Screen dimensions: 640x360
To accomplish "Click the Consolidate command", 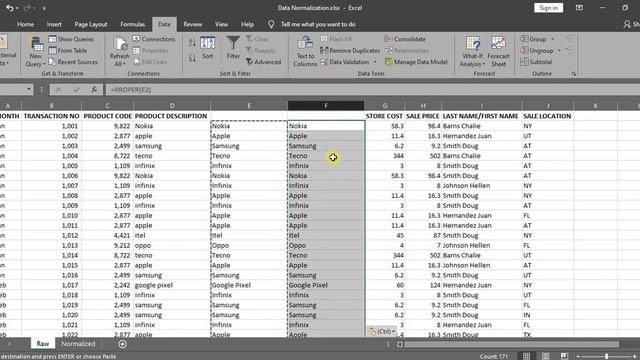I will (405, 39).
